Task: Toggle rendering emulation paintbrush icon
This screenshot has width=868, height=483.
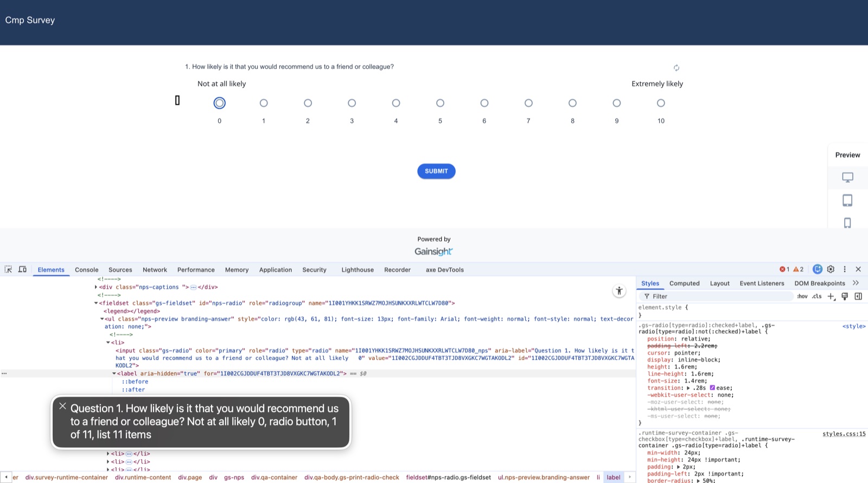Action: tap(845, 296)
